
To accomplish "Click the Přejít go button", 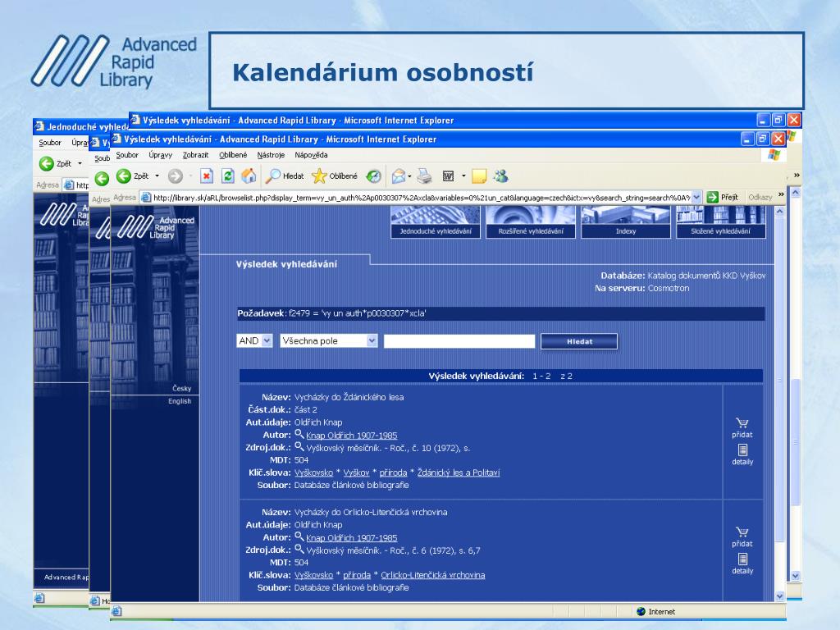I will pos(722,197).
